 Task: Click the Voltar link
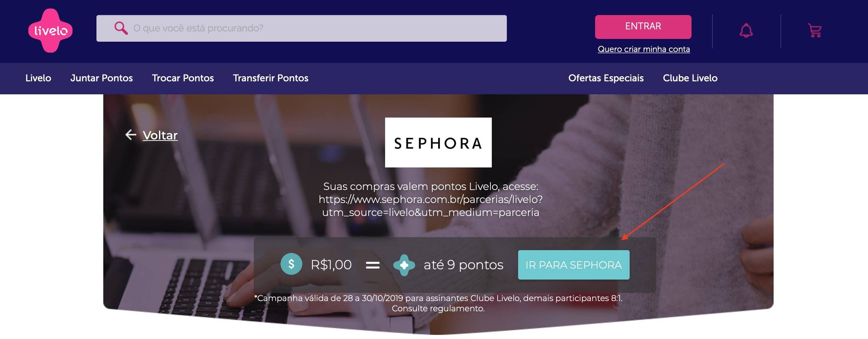(x=160, y=135)
